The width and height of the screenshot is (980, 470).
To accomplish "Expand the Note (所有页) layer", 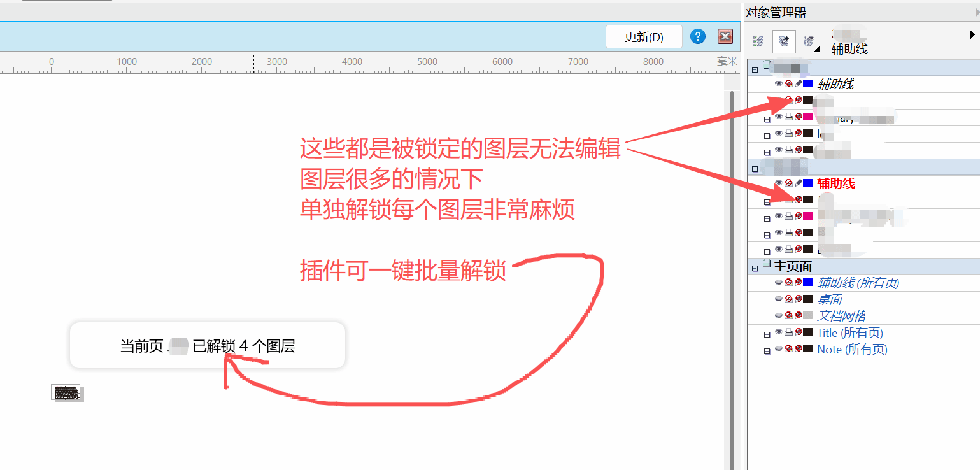I will (x=767, y=351).
